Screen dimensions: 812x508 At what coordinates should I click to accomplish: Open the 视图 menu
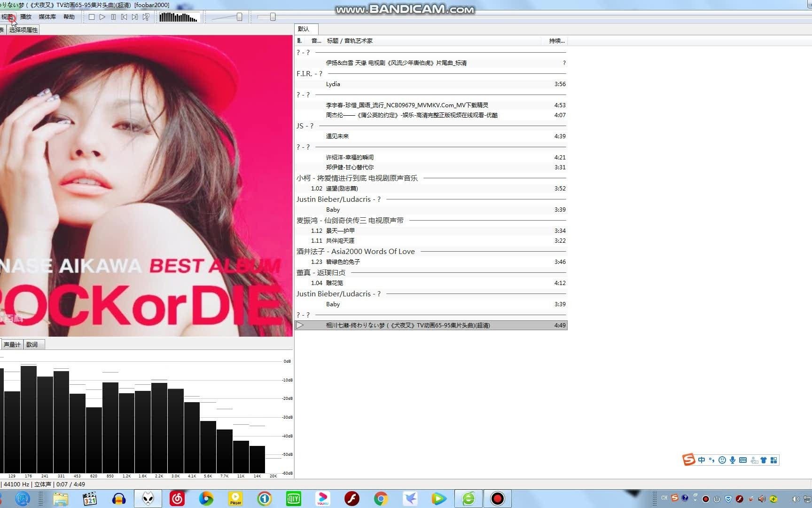tap(7, 17)
